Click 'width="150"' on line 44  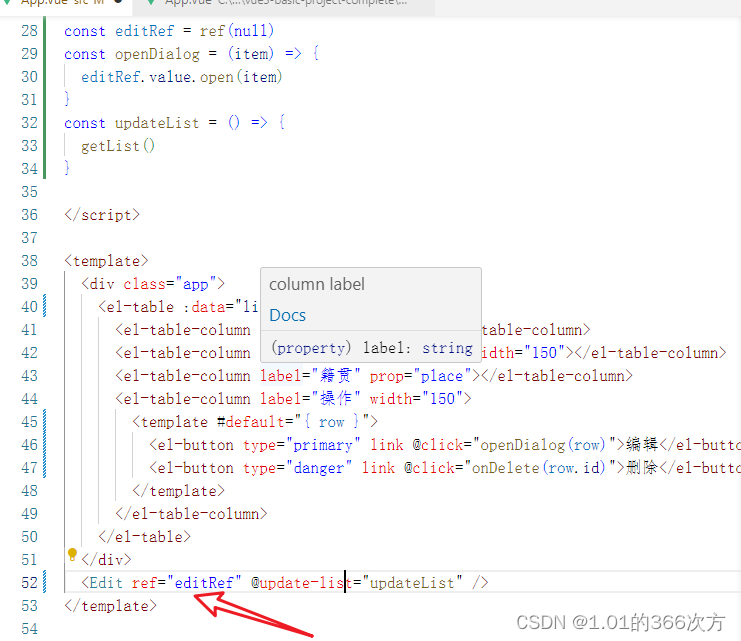[x=416, y=399]
